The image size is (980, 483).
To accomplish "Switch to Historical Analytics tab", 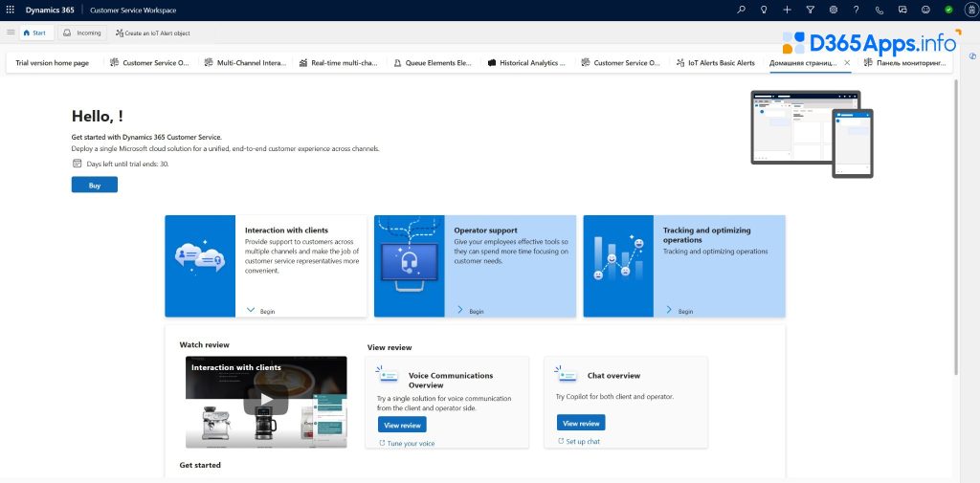I will [x=527, y=63].
